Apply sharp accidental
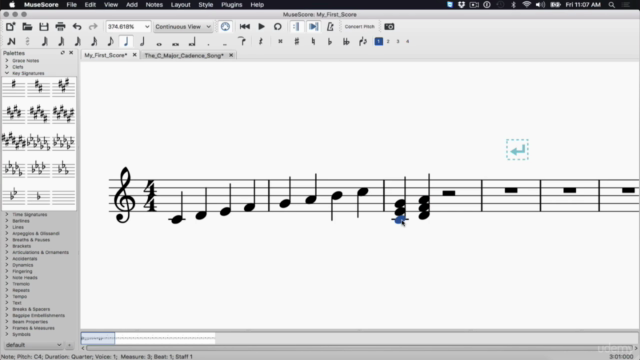 pyautogui.click(x=297, y=41)
